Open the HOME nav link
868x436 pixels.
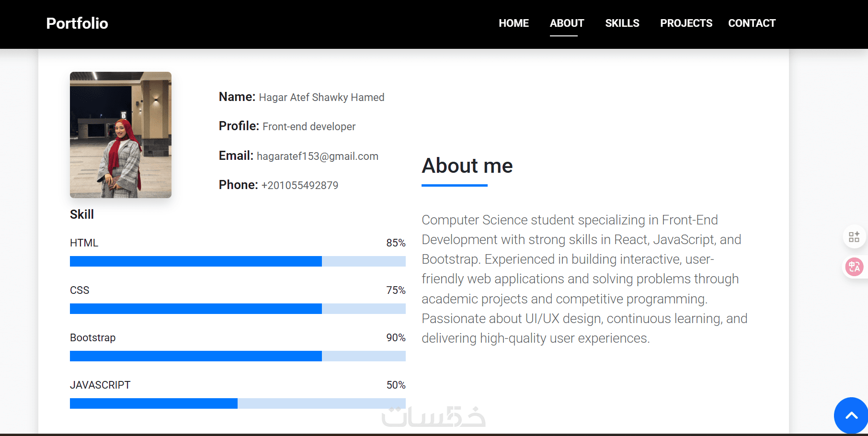pyautogui.click(x=514, y=23)
